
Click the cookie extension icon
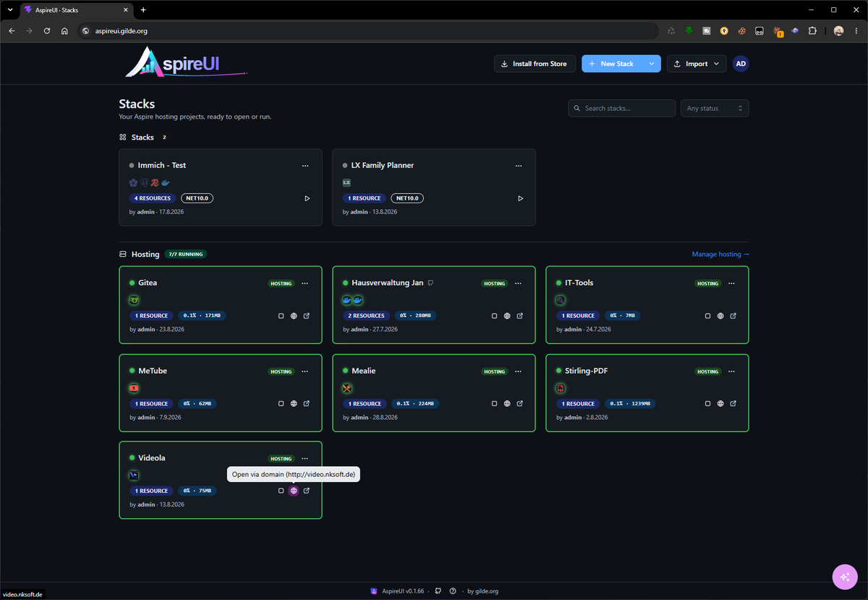[741, 31]
